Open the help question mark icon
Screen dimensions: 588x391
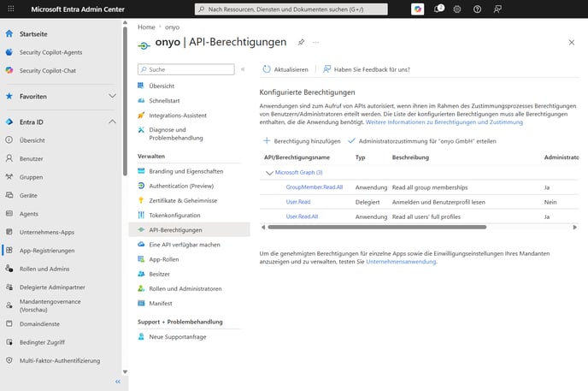pos(477,9)
